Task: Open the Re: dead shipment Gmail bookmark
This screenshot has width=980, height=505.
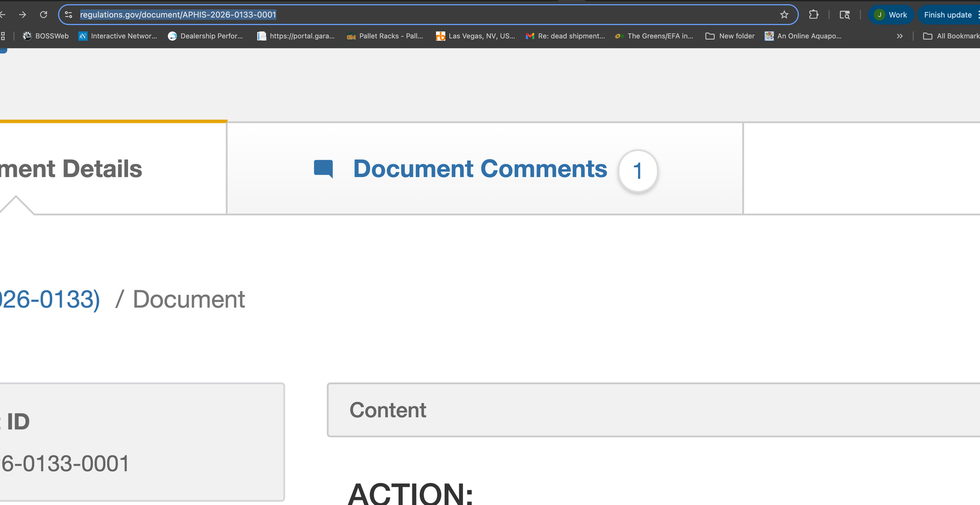Action: (x=565, y=36)
